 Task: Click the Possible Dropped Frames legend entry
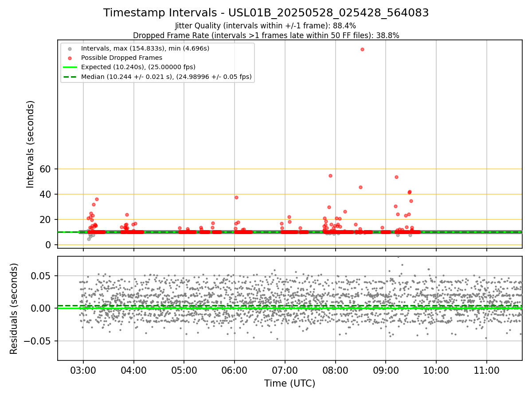121,58
